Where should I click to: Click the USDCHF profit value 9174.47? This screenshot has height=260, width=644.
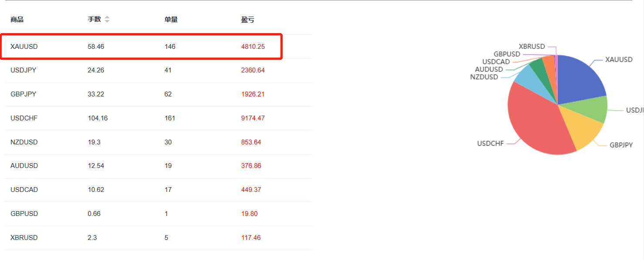pyautogui.click(x=253, y=118)
